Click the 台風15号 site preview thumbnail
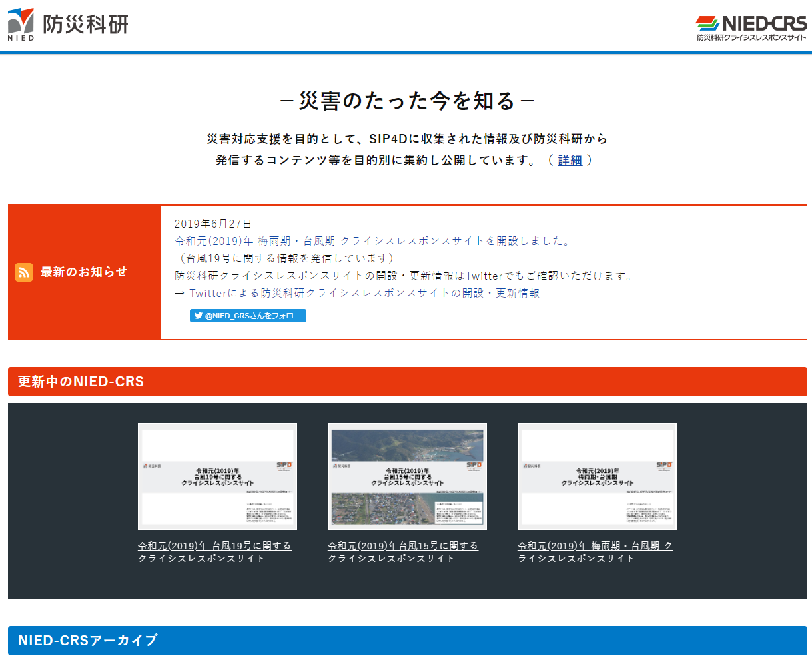 point(406,476)
